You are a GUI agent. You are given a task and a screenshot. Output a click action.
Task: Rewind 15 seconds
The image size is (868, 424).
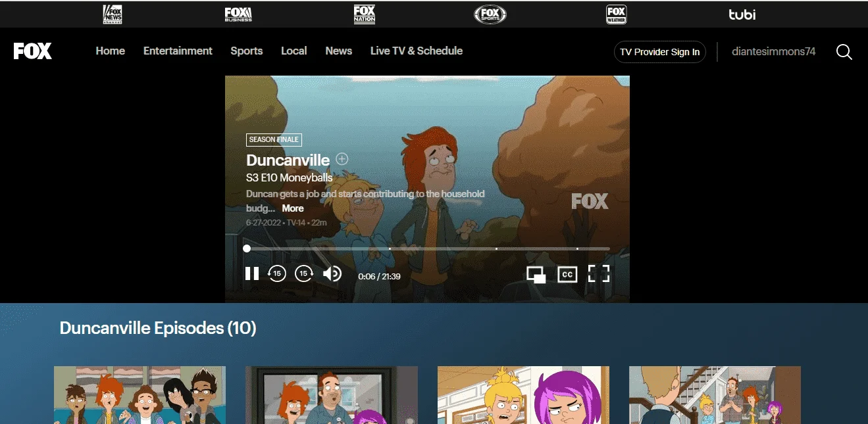pyautogui.click(x=277, y=273)
